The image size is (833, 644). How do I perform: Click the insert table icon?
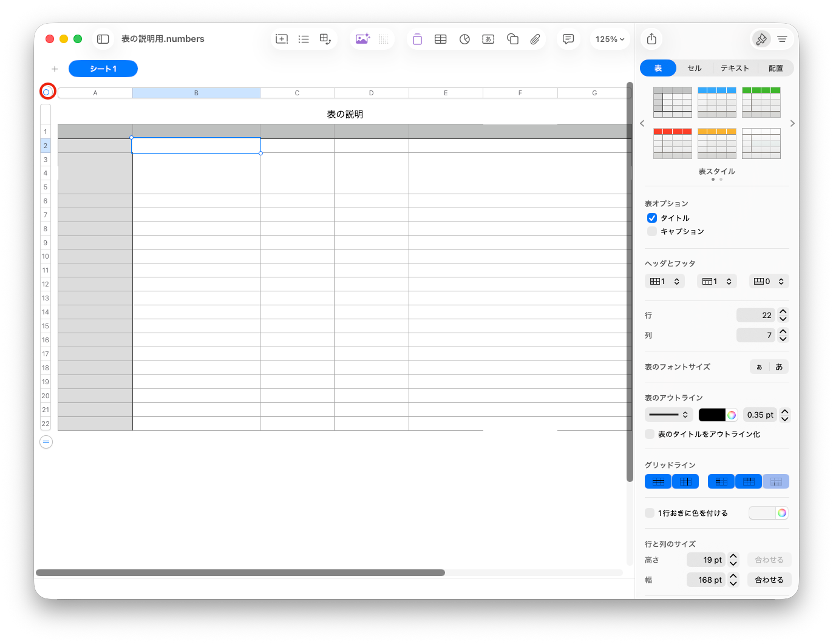441,39
